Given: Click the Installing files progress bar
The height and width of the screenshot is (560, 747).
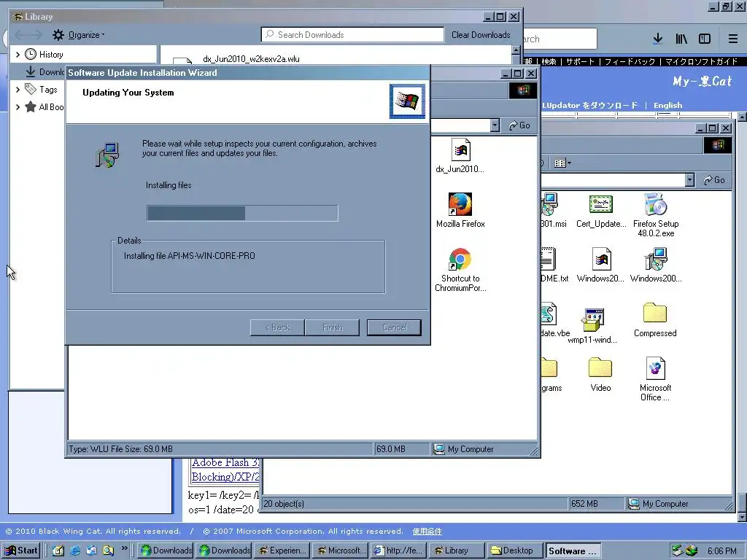Looking at the screenshot, I should point(242,213).
